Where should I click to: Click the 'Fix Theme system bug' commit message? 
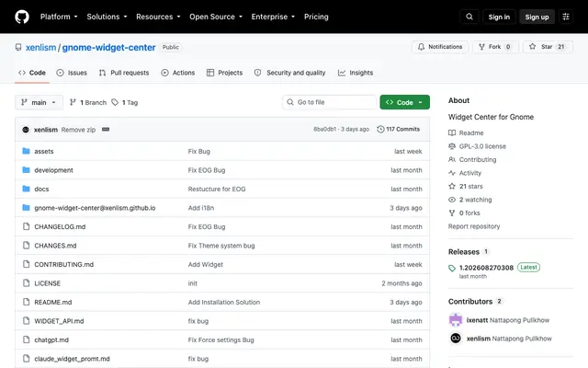click(221, 246)
